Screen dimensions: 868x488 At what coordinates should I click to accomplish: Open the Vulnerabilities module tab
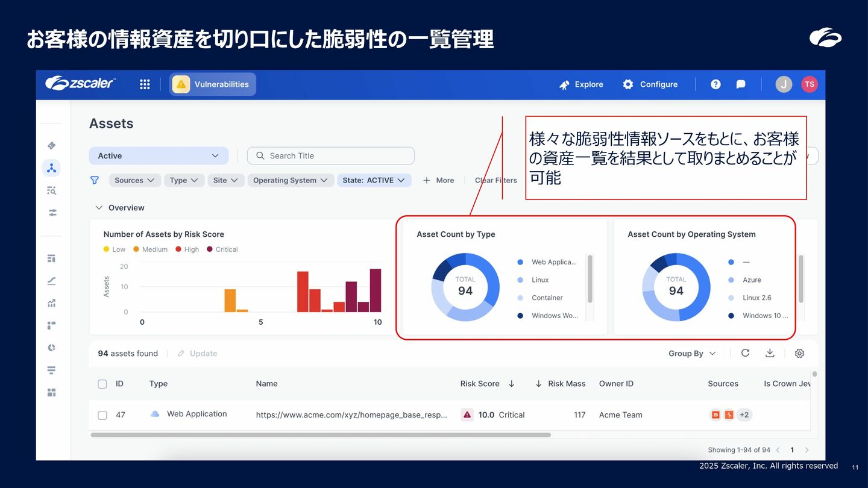[x=213, y=84]
